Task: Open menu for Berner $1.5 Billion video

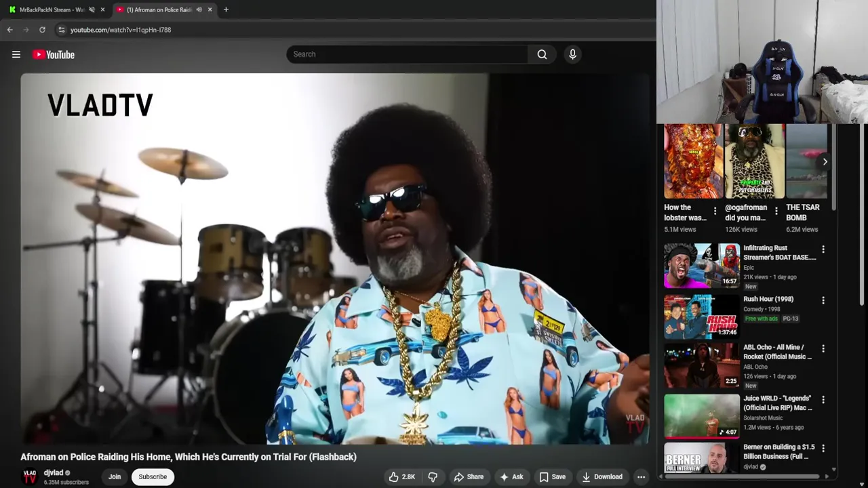Action: tap(823, 448)
